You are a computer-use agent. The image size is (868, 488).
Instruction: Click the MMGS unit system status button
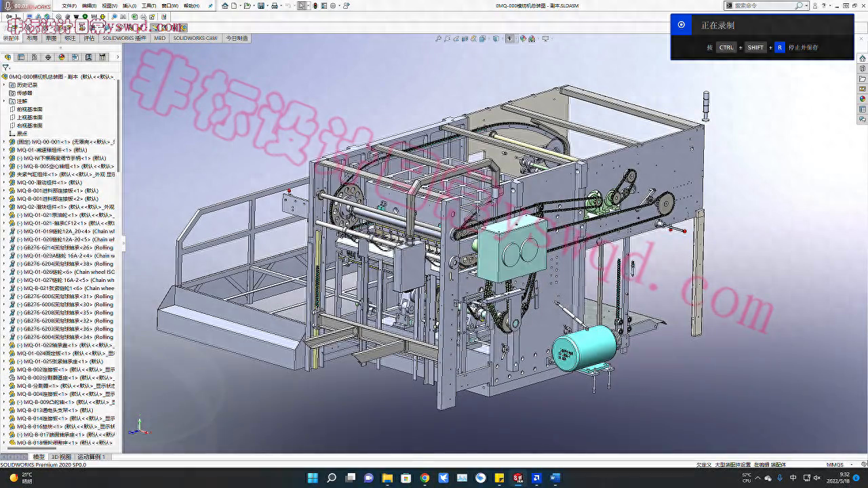[835, 465]
